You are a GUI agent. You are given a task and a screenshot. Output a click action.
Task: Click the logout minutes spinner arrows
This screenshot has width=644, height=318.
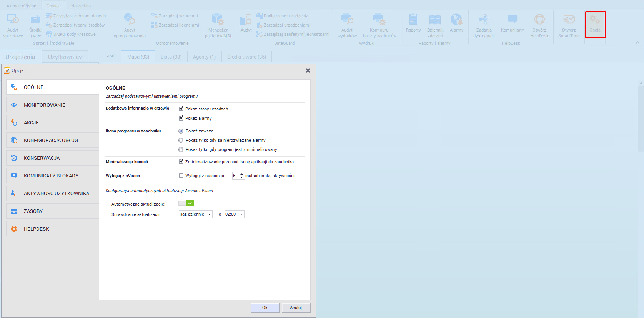(242, 176)
